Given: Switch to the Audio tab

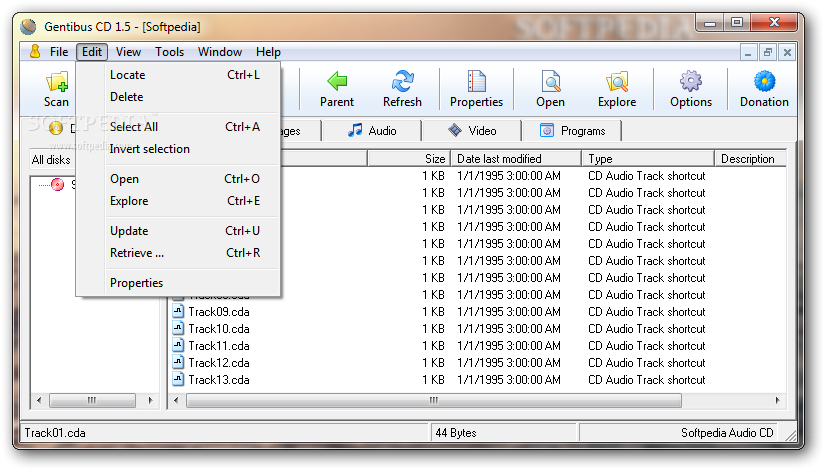Looking at the screenshot, I should (372, 131).
